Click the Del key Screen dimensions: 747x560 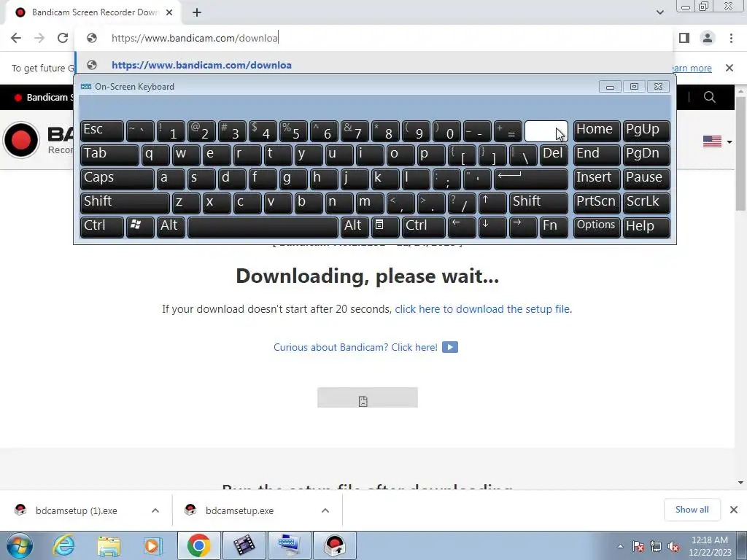click(x=554, y=155)
